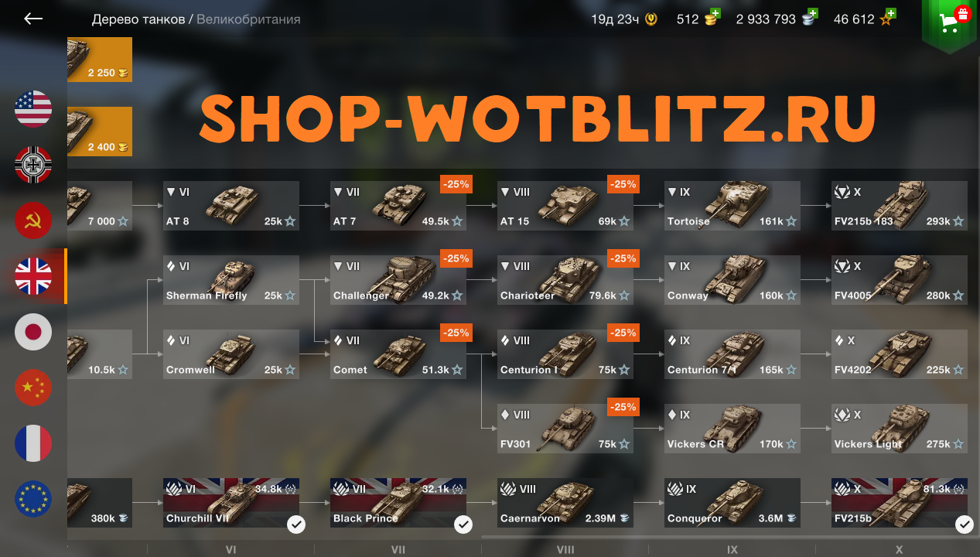Screen dimensions: 980x557
Task: Select the France flag nation
Action: point(33,443)
